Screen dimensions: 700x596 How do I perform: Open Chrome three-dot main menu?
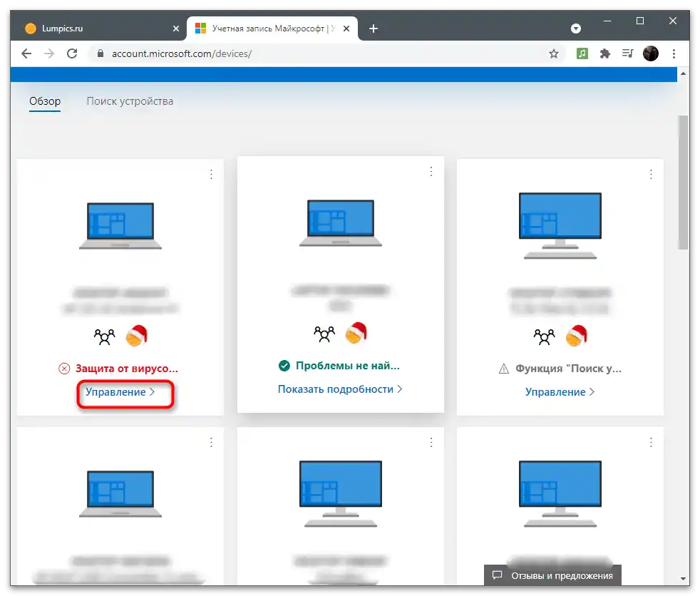(674, 54)
